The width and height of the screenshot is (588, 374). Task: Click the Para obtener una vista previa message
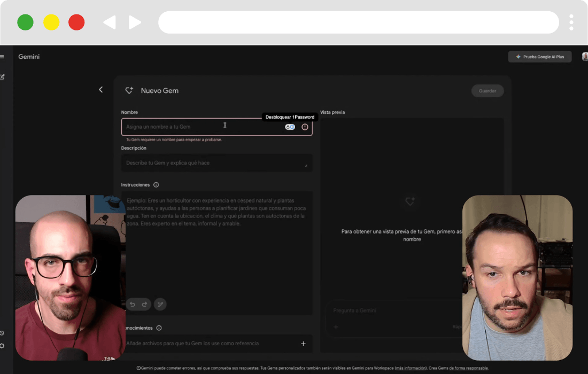click(403, 235)
